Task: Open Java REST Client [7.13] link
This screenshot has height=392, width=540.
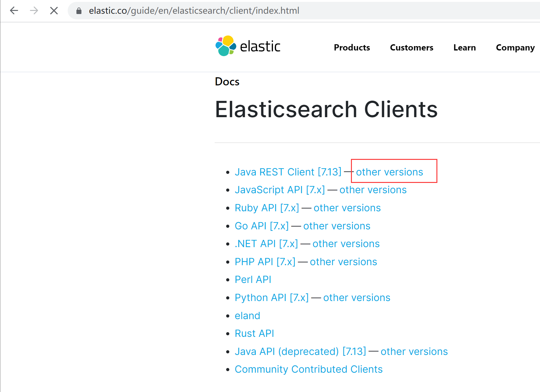Action: point(288,172)
